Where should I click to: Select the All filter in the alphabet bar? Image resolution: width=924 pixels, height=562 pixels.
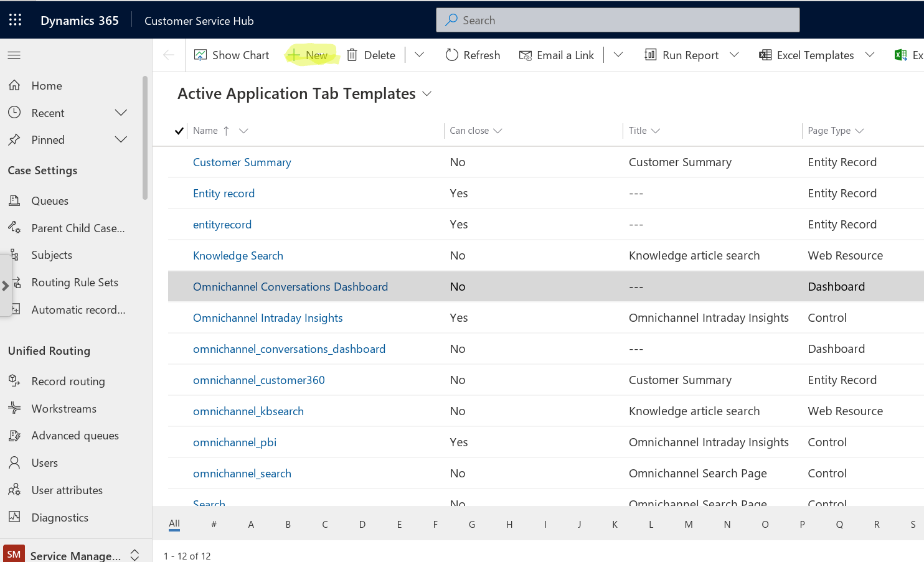pyautogui.click(x=174, y=524)
